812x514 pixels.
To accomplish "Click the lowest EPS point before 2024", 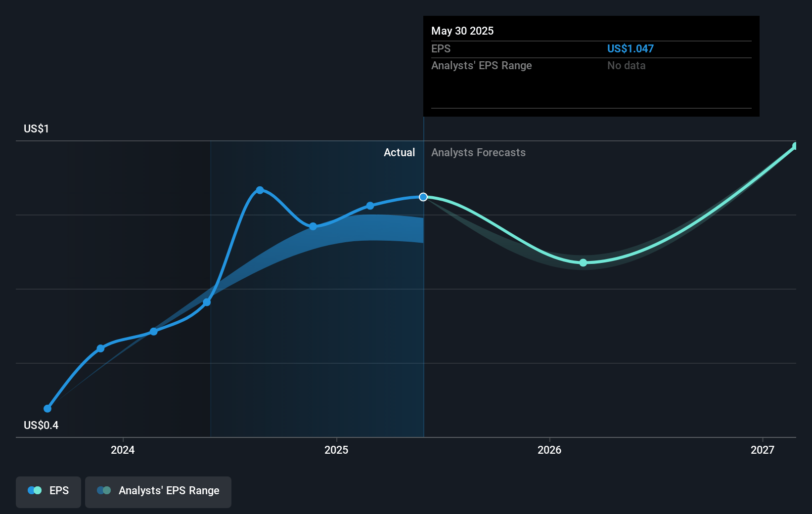I will (47, 408).
